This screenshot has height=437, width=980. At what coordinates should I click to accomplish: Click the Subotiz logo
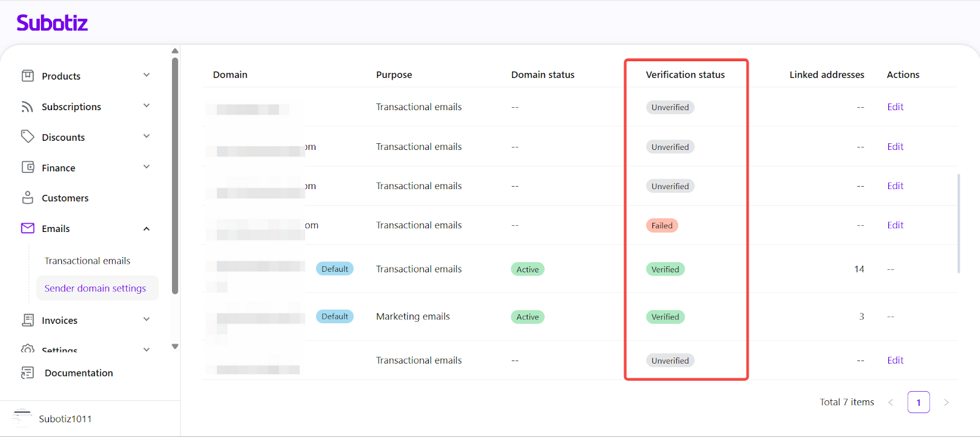tap(52, 23)
